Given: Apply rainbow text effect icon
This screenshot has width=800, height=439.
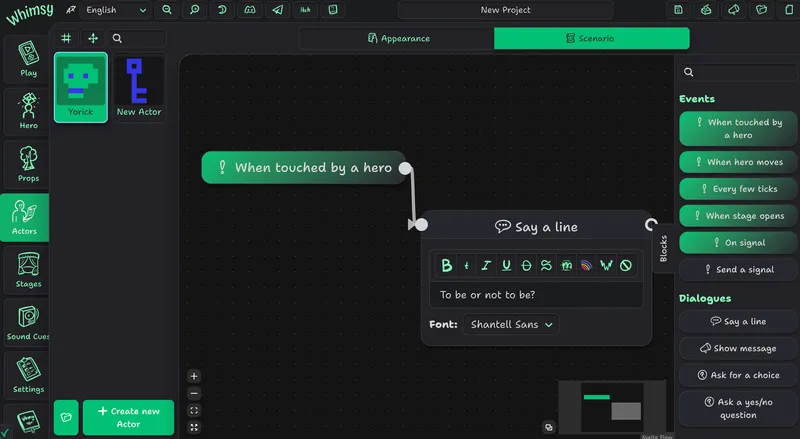Looking at the screenshot, I should coord(586,265).
